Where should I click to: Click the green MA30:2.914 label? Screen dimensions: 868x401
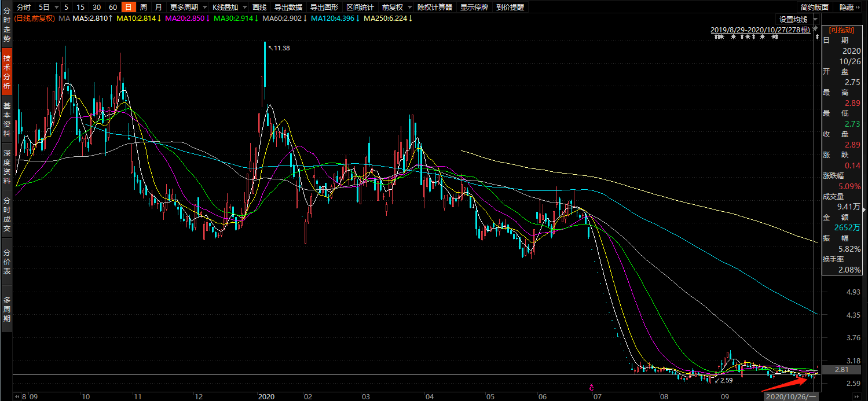(x=236, y=19)
